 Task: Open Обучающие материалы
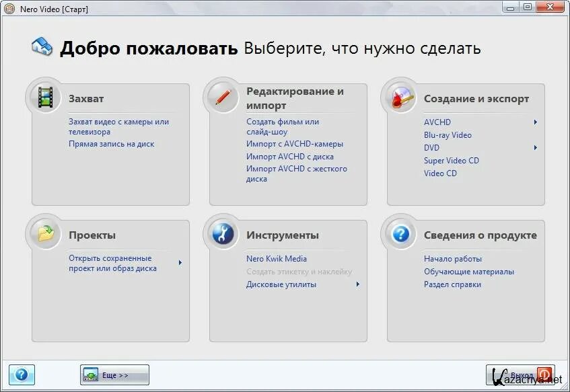coord(469,272)
